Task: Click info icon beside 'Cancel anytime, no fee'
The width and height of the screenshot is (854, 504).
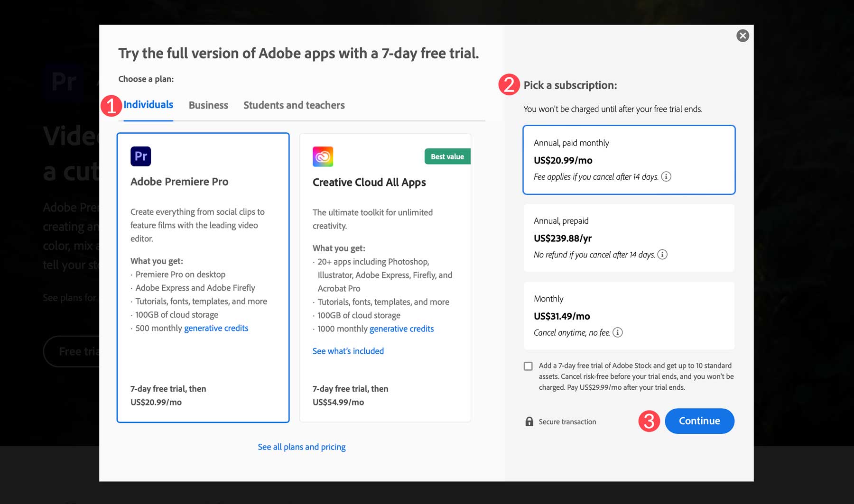Action: (617, 332)
